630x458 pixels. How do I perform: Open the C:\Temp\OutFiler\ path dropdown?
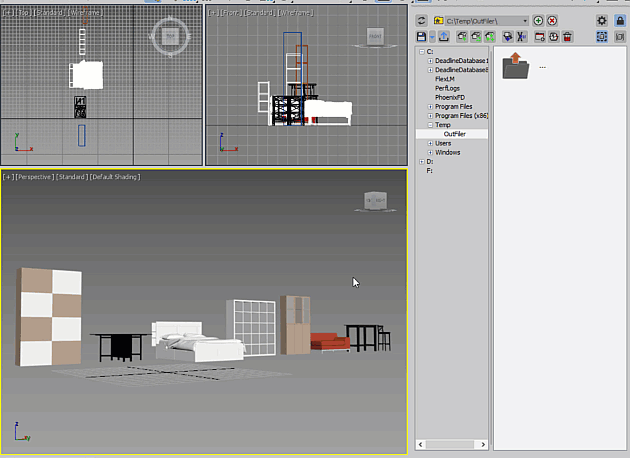525,21
